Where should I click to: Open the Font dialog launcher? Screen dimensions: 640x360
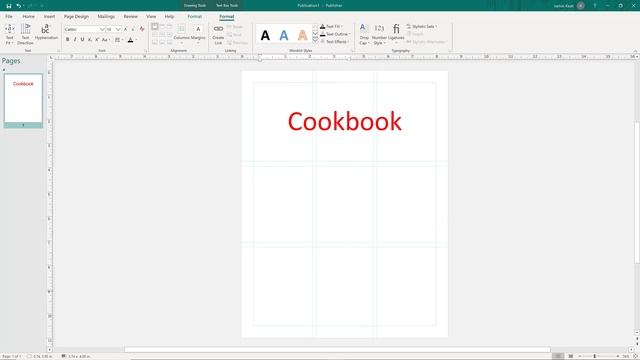click(145, 51)
